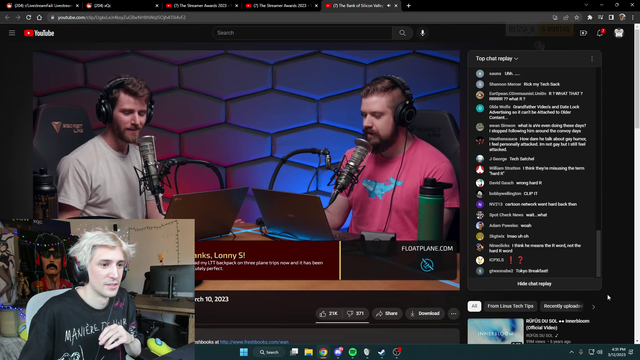This screenshot has height=360, width=640.
Task: Reload the page in Chrome
Action: click(29, 18)
